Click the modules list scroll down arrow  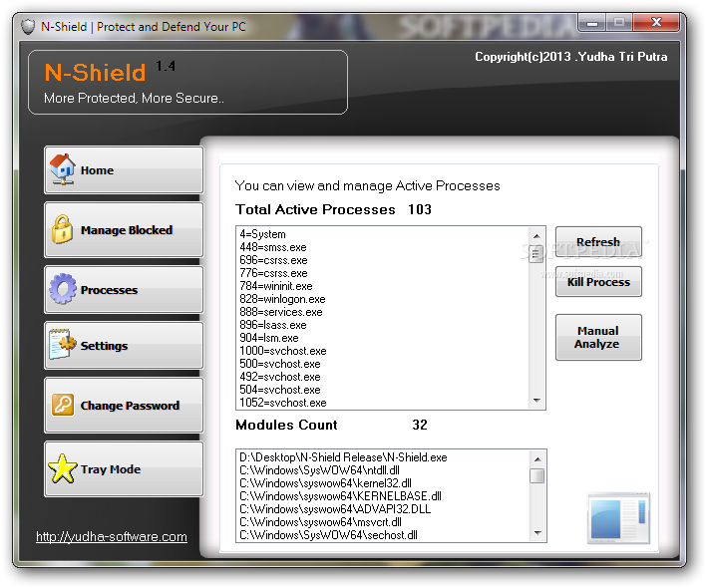coord(537,533)
